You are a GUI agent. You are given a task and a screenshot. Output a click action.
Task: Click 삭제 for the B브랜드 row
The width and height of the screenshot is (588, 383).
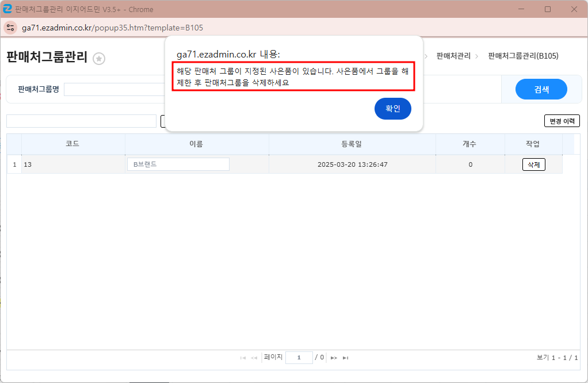coord(533,164)
